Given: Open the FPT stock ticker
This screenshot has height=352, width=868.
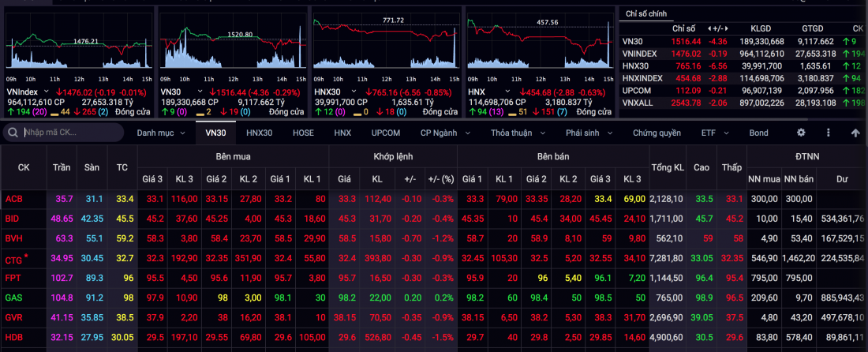Looking at the screenshot, I should click(x=13, y=278).
